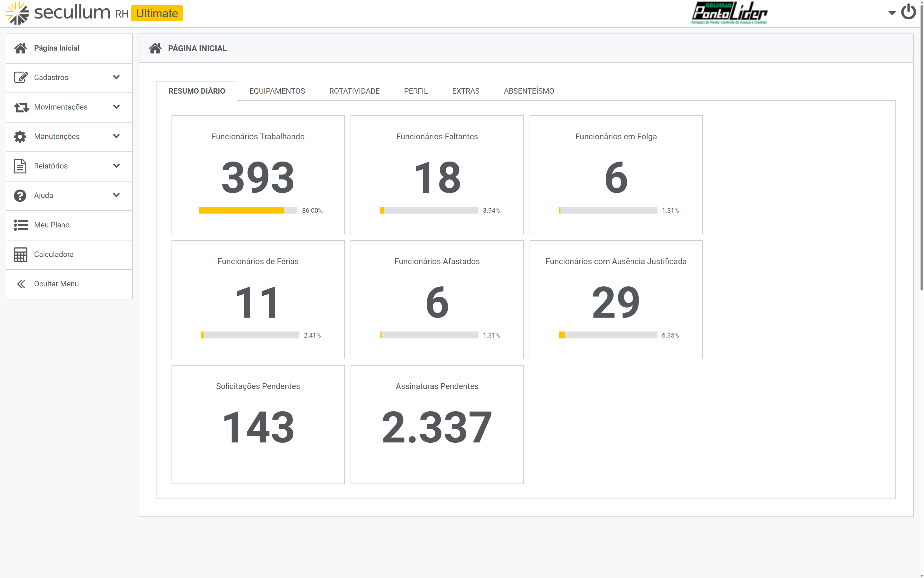Click the Ajuda question mark icon
This screenshot has height=578, width=924.
pos(20,195)
